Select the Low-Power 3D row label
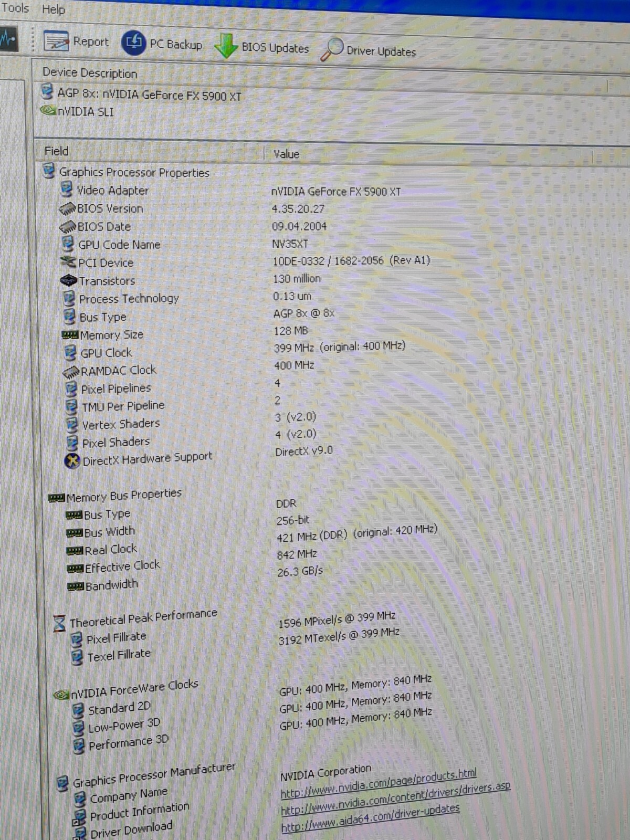 coord(124,726)
